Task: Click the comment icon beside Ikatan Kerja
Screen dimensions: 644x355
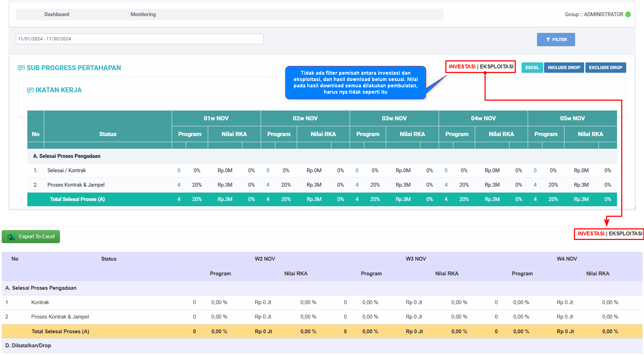Action: point(30,91)
